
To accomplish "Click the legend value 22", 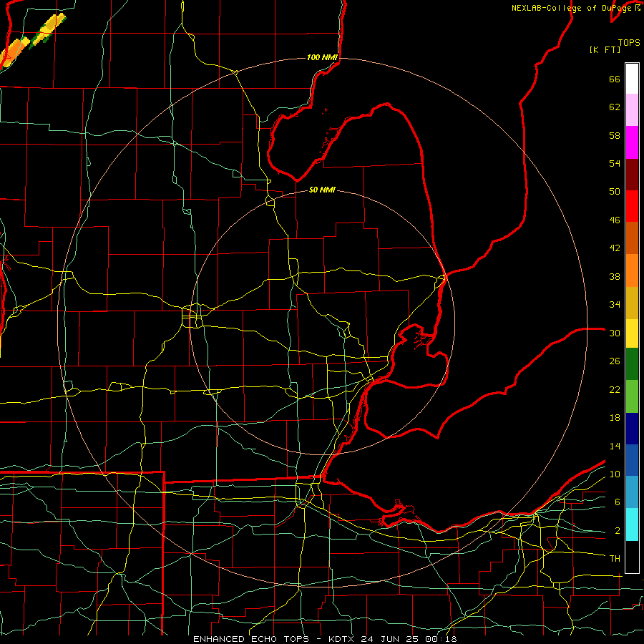I will 615,390.
